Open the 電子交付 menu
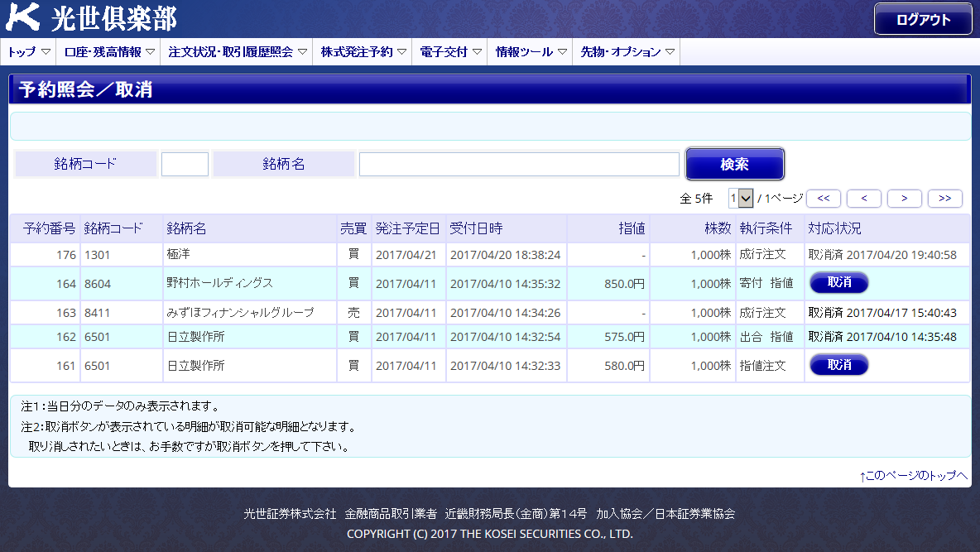Viewport: 980px width, 552px height. [x=450, y=52]
